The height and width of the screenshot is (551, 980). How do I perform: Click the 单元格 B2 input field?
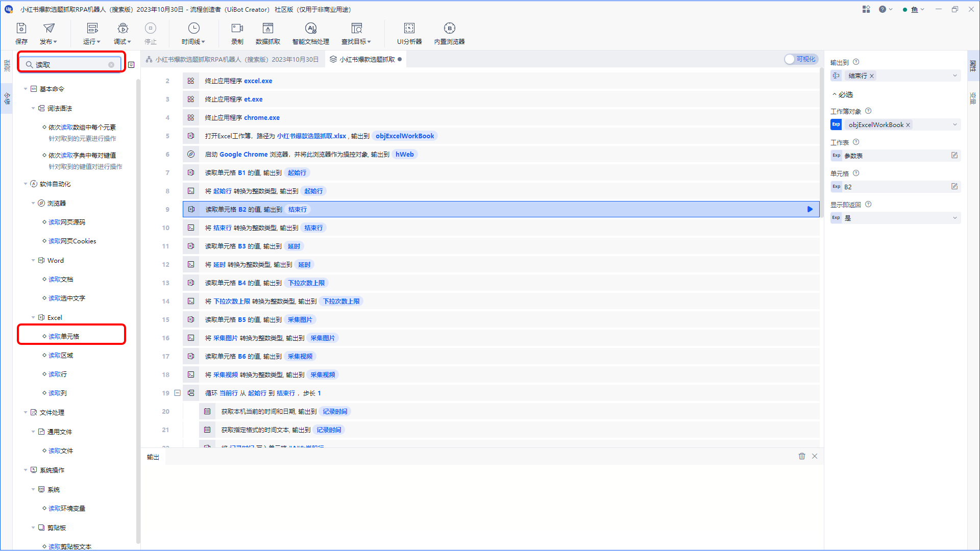pos(896,187)
